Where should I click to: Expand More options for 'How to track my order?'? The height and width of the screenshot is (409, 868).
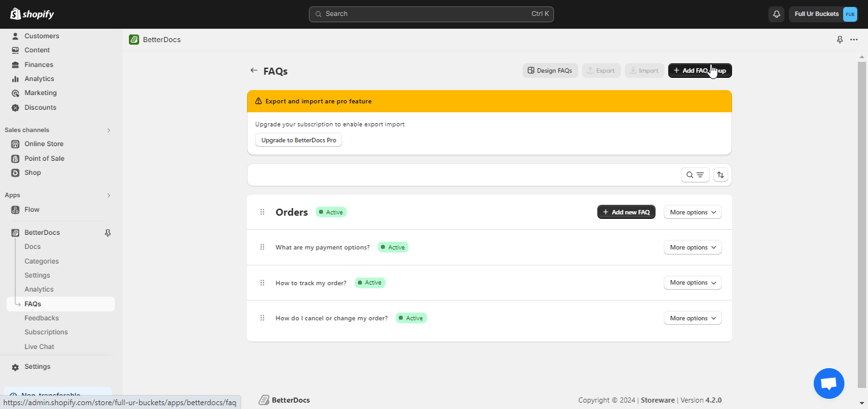click(x=692, y=282)
